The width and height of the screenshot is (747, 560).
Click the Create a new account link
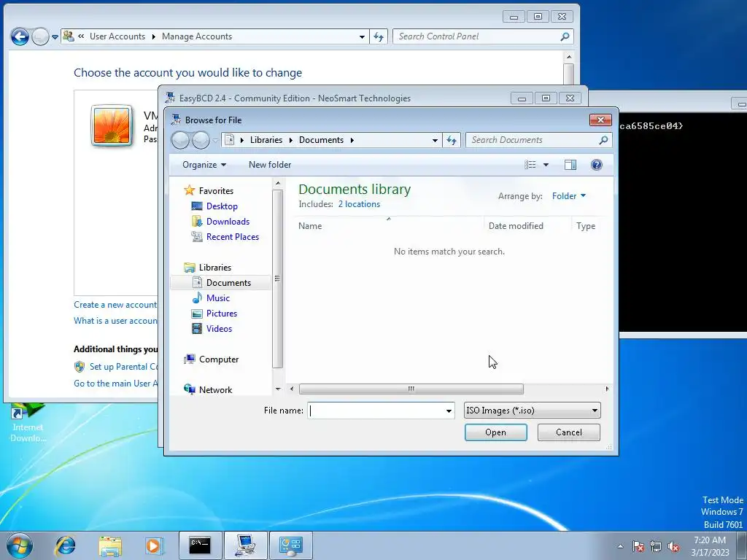115,305
